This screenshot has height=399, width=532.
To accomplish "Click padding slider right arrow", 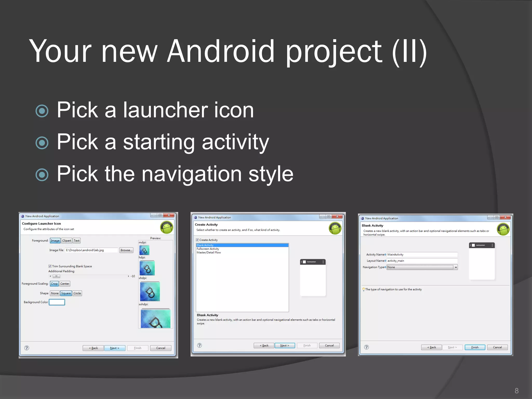I will point(128,276).
